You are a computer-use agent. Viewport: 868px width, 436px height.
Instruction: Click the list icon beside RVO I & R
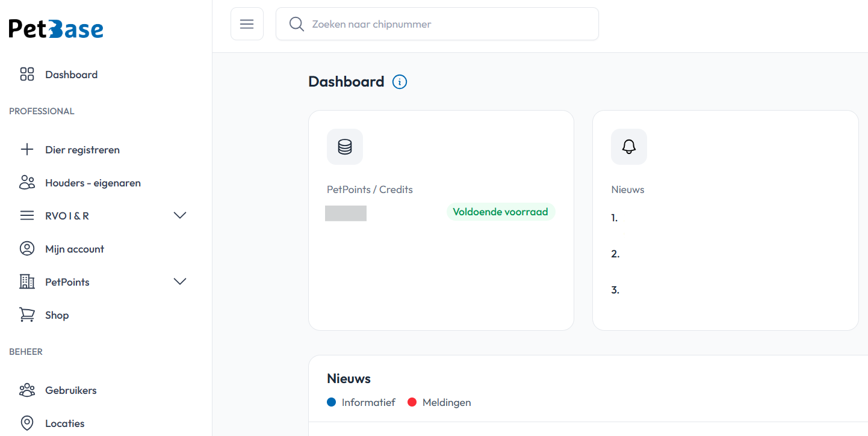27,216
